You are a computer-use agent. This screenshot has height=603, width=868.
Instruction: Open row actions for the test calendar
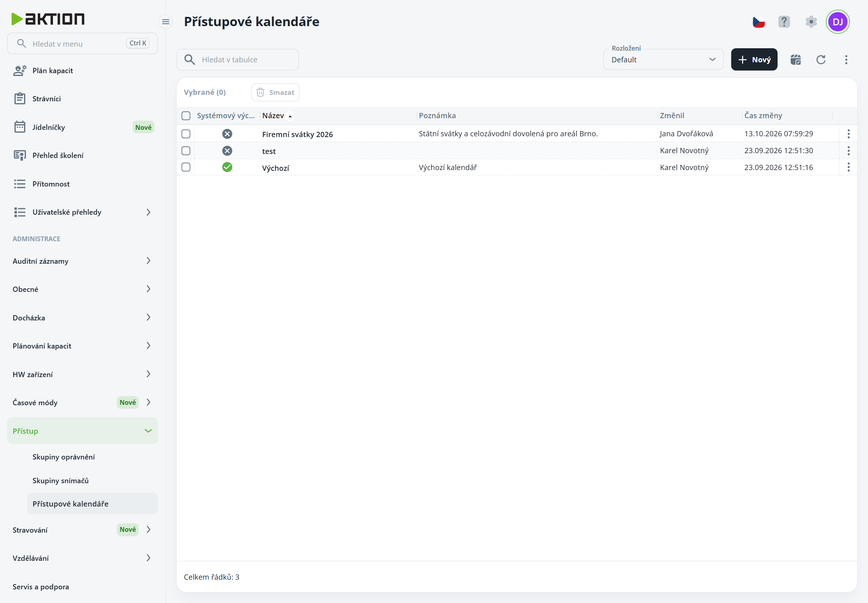click(848, 151)
